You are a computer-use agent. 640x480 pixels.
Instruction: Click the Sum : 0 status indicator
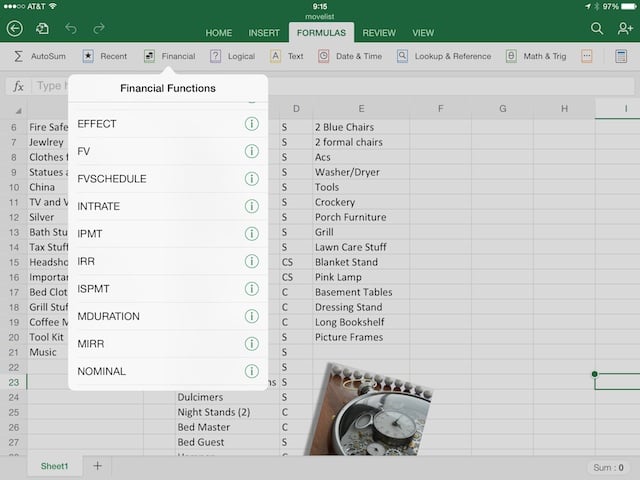pos(608,467)
